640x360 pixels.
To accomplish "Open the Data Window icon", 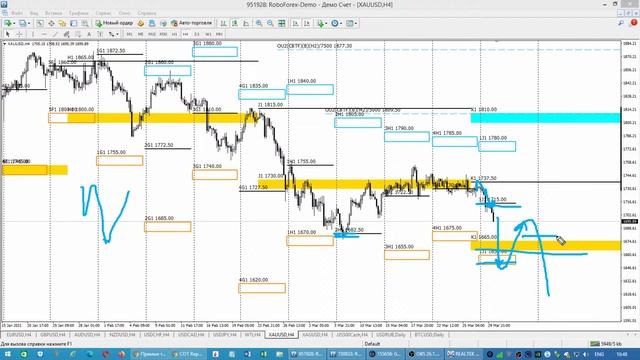I will click(x=51, y=23).
